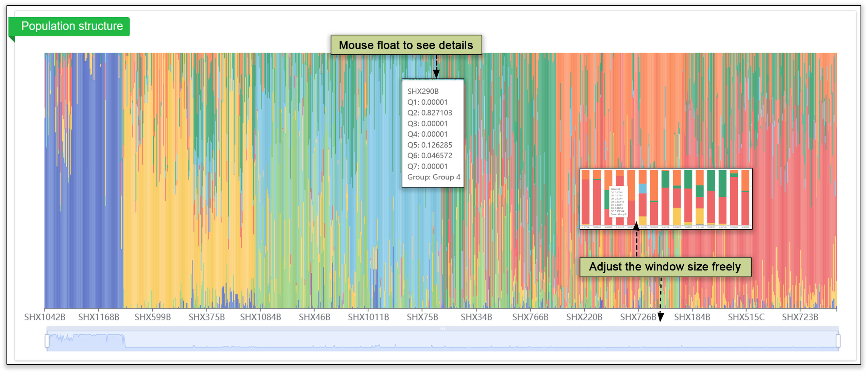Click the SHX723B axis label
Image resolution: width=868 pixels, height=372 pixels.
tap(800, 317)
